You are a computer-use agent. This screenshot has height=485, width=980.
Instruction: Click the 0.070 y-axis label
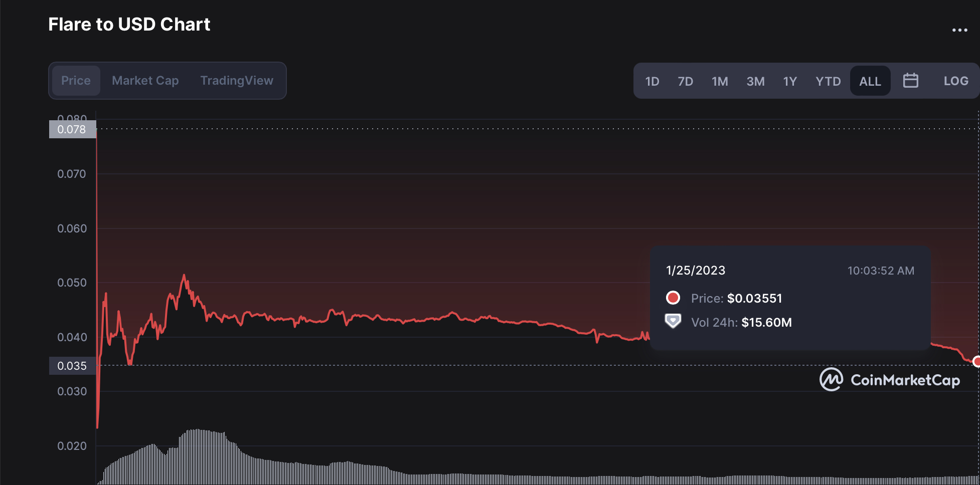click(x=72, y=174)
